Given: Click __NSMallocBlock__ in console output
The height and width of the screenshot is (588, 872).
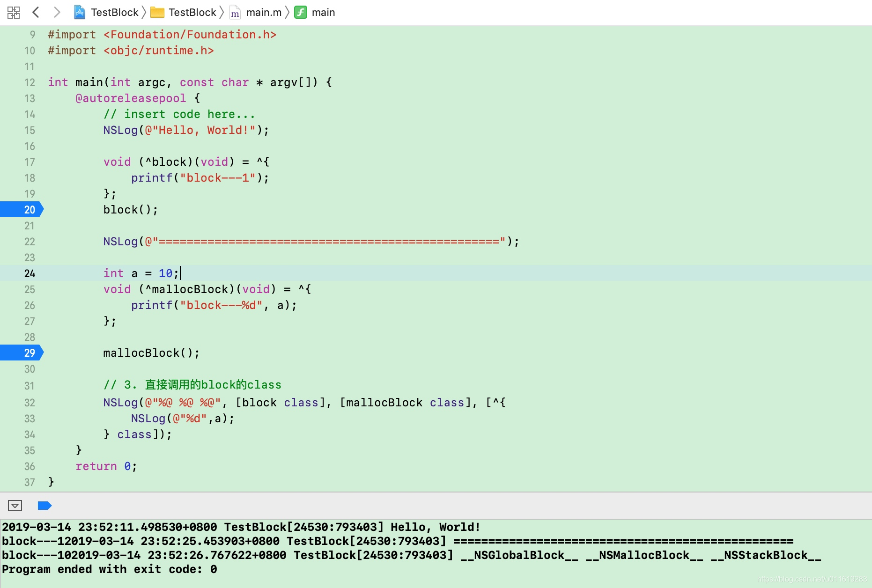Looking at the screenshot, I should click(x=644, y=555).
